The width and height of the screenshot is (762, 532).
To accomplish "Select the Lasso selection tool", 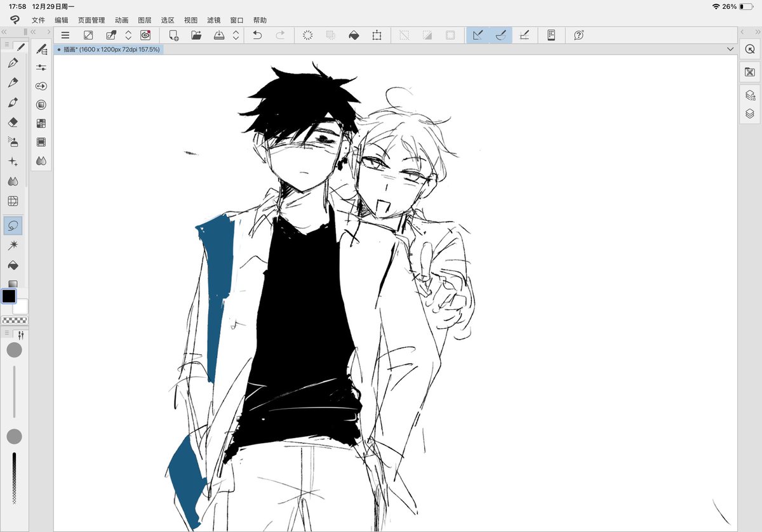I will click(13, 225).
